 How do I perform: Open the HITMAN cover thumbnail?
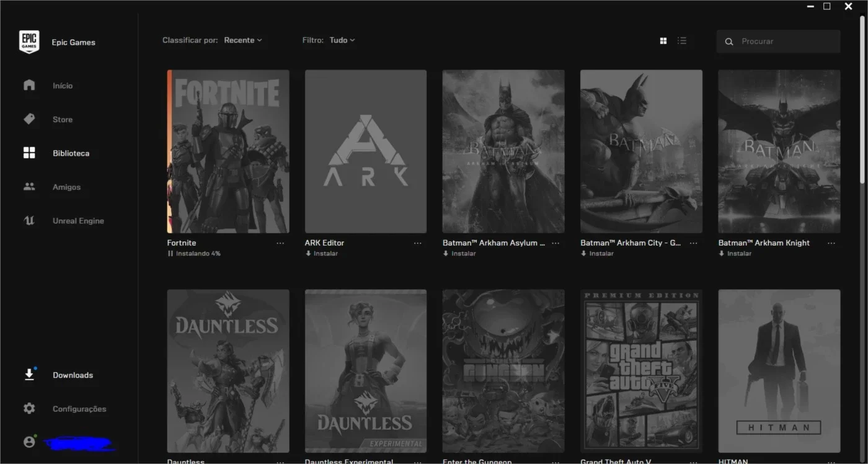click(x=779, y=371)
